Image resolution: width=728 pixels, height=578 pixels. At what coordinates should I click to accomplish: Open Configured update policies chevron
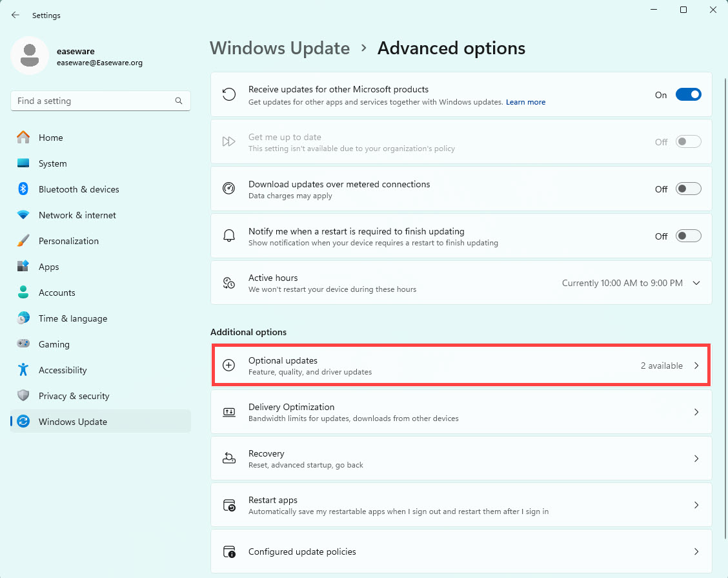[x=696, y=552]
